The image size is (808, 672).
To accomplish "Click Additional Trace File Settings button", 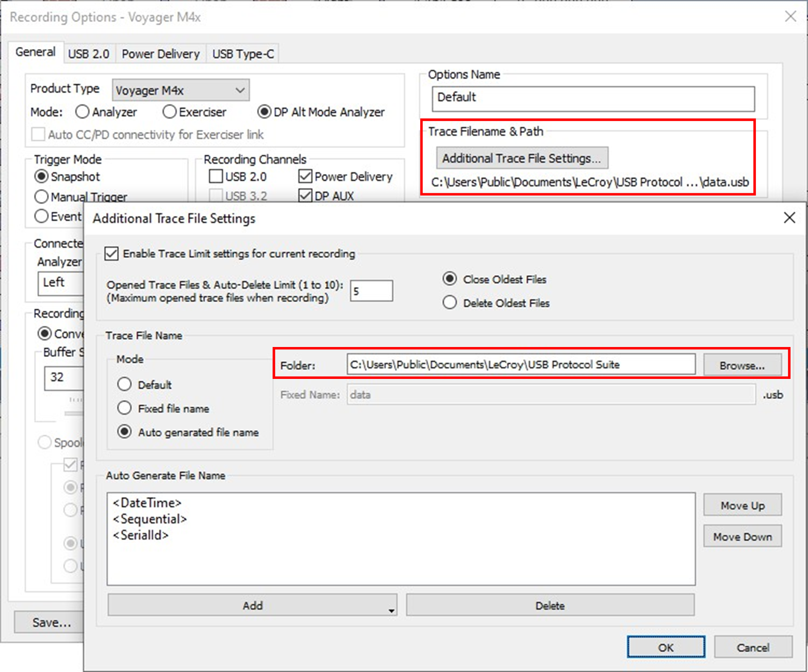I will (x=522, y=158).
